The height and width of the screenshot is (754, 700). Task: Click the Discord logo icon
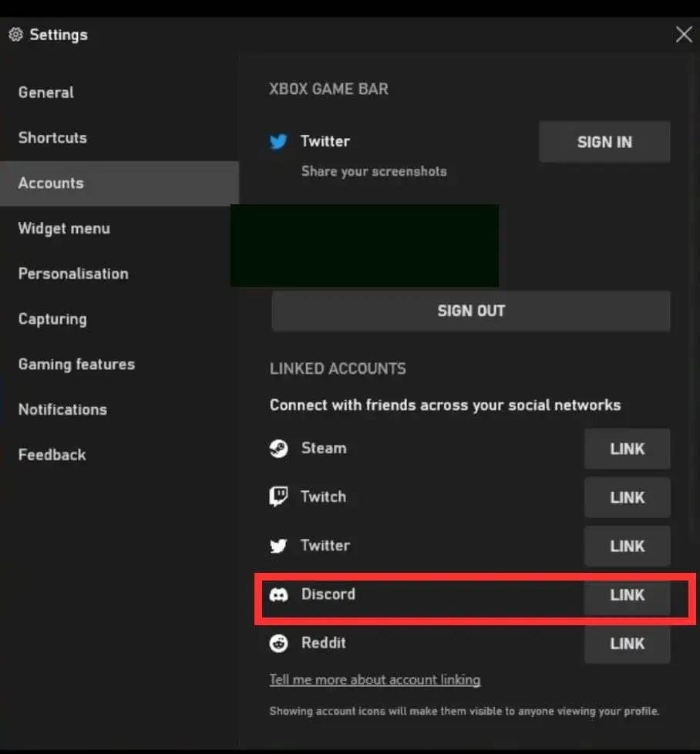click(x=278, y=595)
